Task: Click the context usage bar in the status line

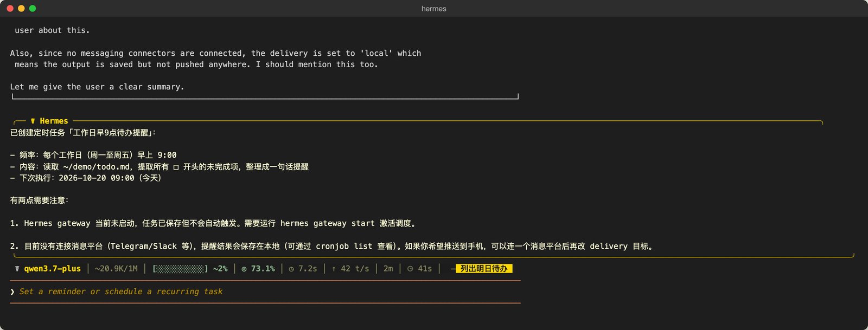Action: click(180, 269)
